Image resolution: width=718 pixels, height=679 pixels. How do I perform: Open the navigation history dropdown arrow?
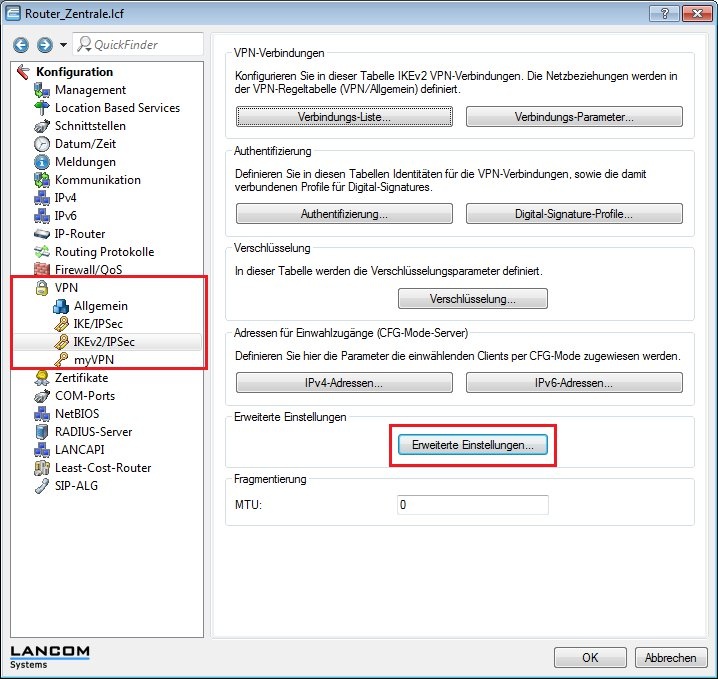coord(63,45)
